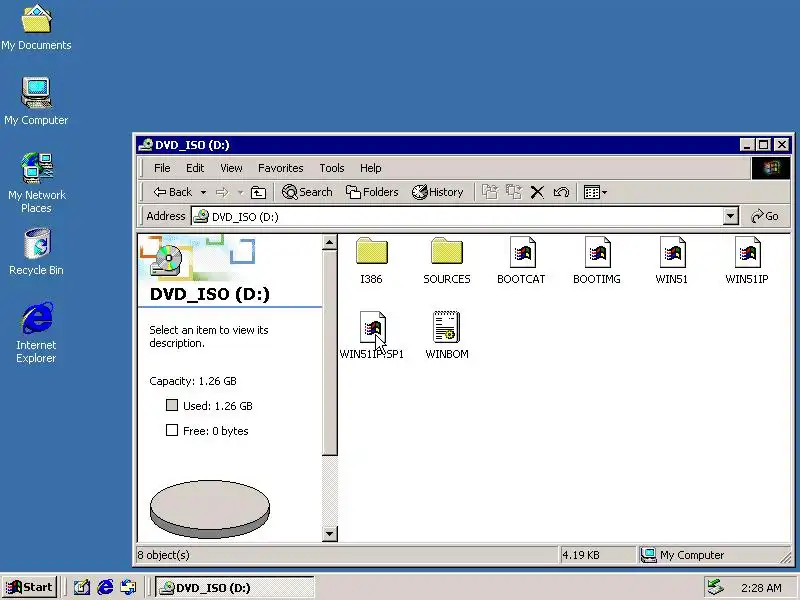Maximize the DVD_ISO (D:) window
The height and width of the screenshot is (600, 800).
tap(764, 145)
